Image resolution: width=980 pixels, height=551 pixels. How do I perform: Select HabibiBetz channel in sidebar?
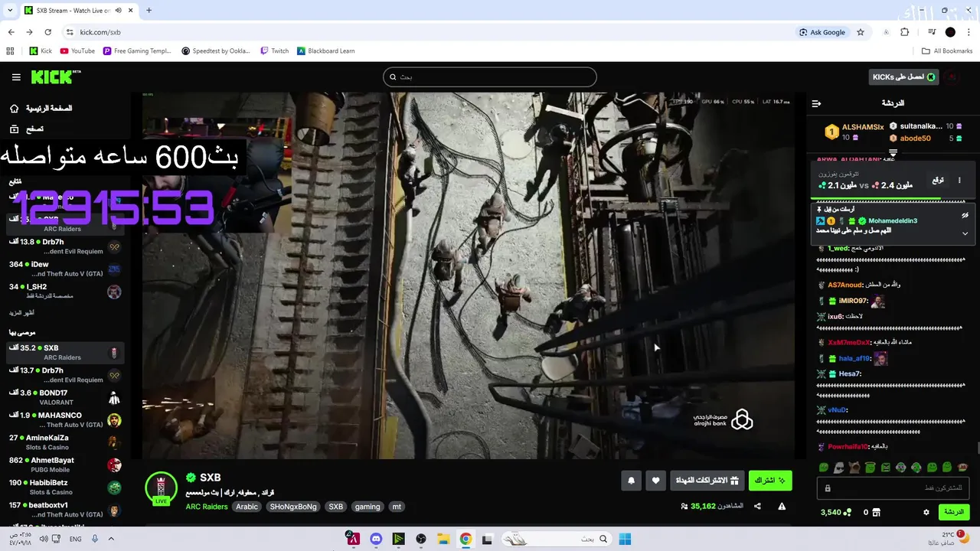pyautogui.click(x=65, y=487)
